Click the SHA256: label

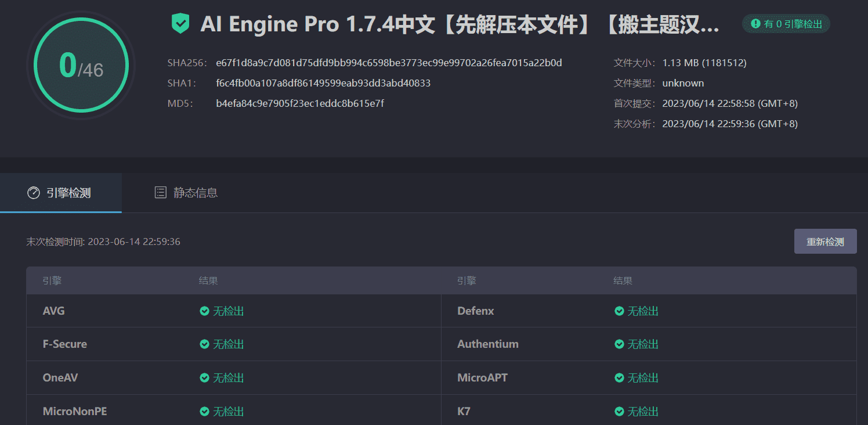(x=187, y=63)
